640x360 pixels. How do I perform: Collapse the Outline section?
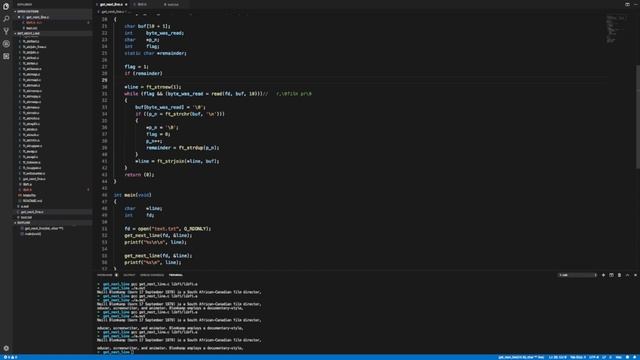[x=53, y=223]
